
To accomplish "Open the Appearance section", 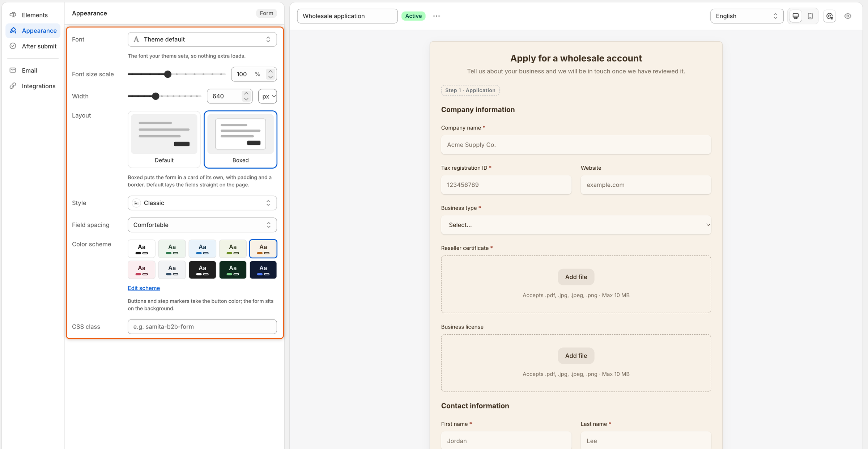I will (33, 30).
